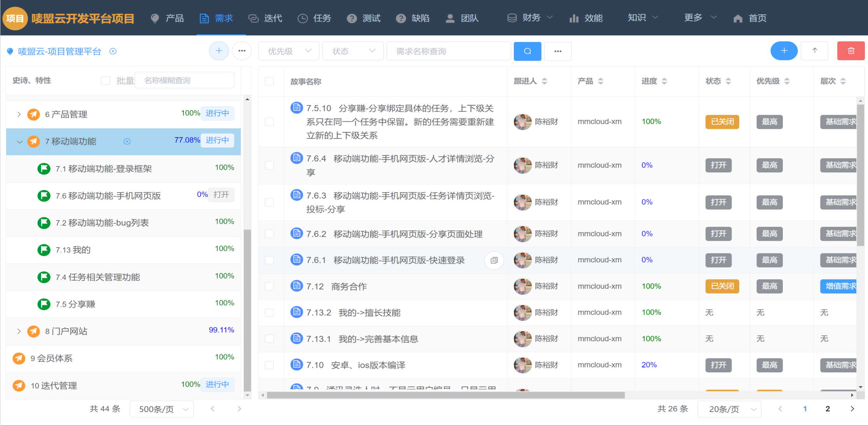Open the 优先级 filter dropdown
The width and height of the screenshot is (868, 426).
pyautogui.click(x=289, y=51)
